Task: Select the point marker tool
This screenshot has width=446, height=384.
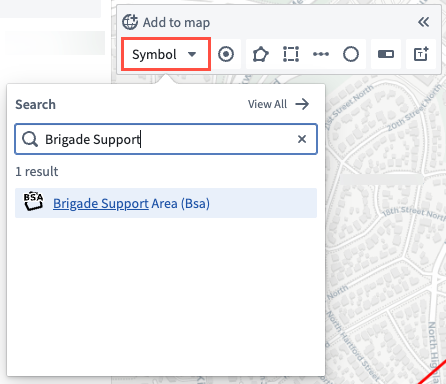Action: point(226,54)
